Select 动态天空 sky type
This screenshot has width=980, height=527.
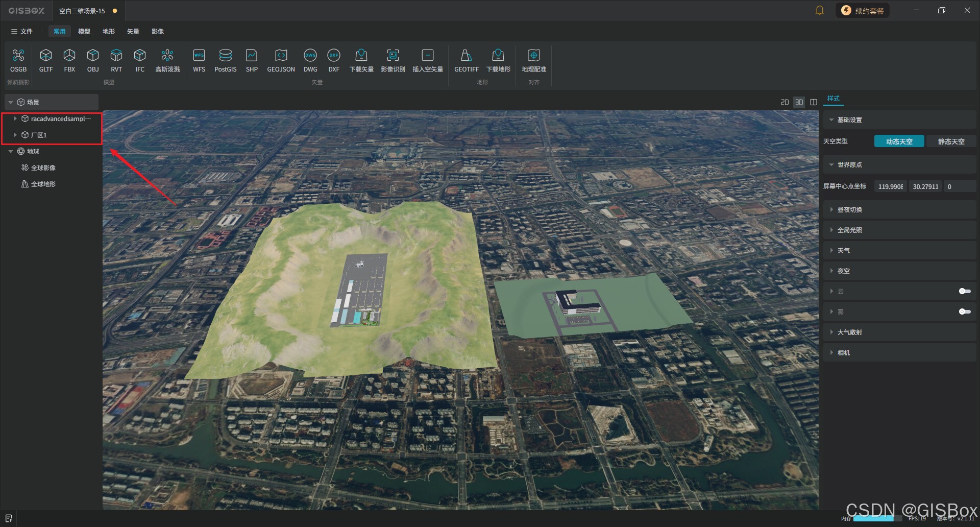click(899, 141)
